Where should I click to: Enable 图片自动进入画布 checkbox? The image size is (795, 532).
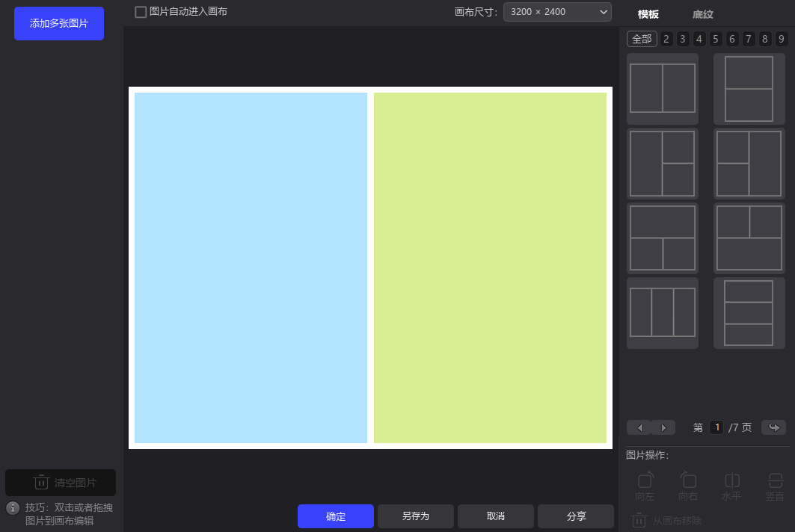pyautogui.click(x=141, y=12)
